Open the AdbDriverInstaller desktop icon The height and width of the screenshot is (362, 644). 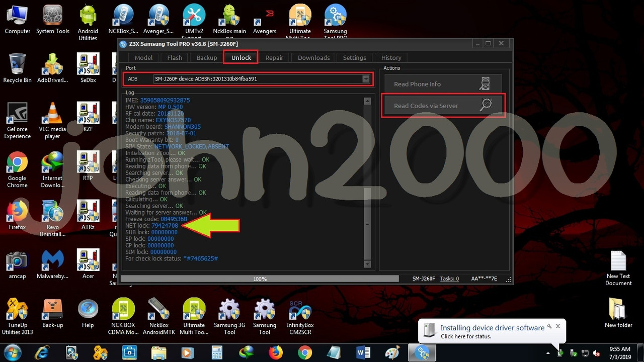tap(52, 68)
